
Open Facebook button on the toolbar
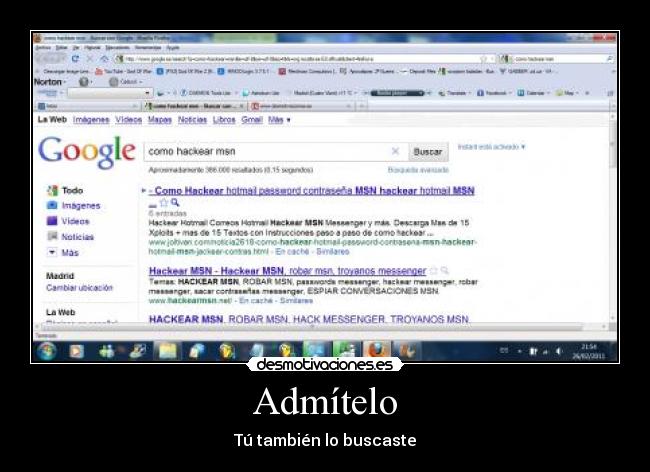coord(493,93)
